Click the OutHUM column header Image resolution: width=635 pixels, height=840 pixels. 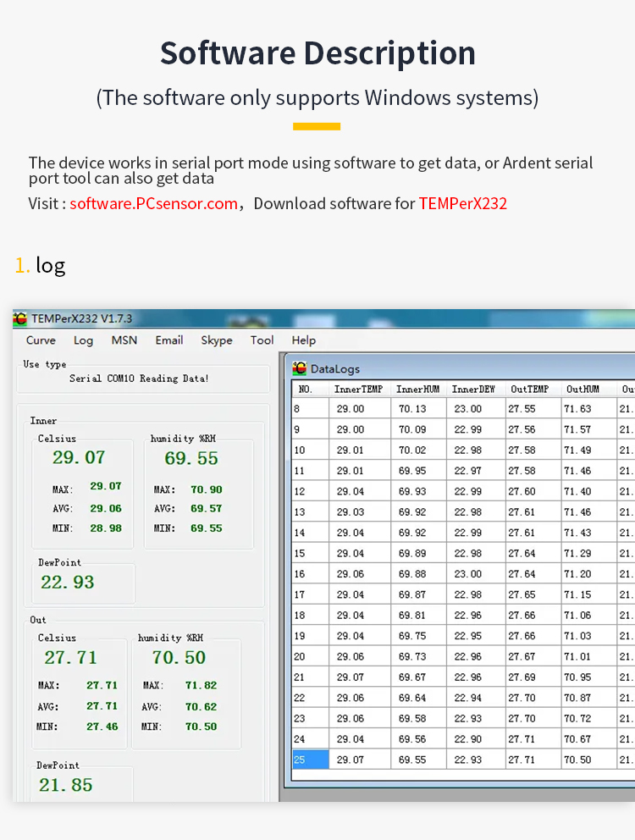pos(583,389)
